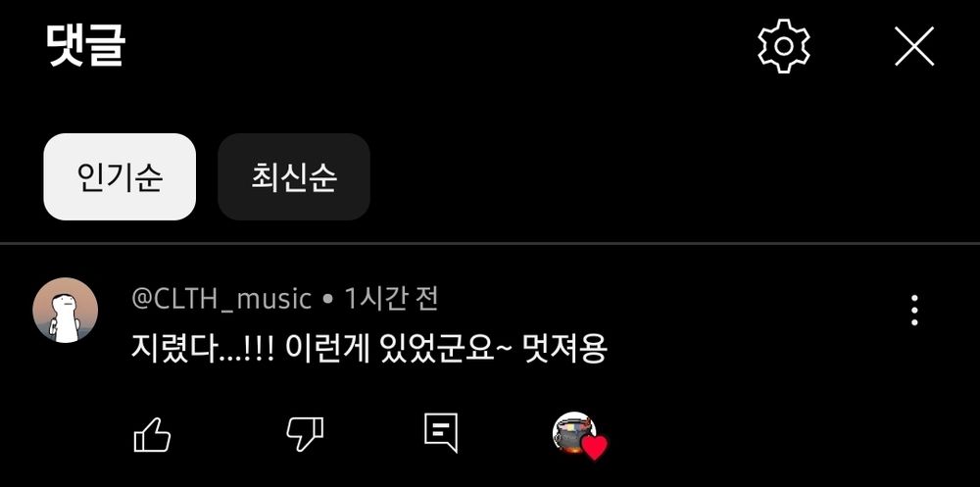Image resolution: width=980 pixels, height=487 pixels.
Task: Tap the 댓글 panel heading
Action: (x=86, y=46)
